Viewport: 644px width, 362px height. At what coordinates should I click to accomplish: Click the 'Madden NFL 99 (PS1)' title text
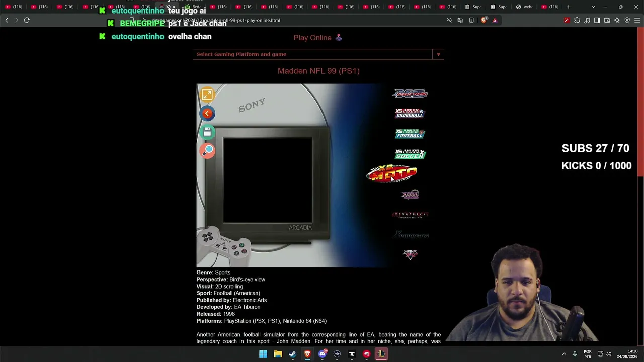[318, 71]
